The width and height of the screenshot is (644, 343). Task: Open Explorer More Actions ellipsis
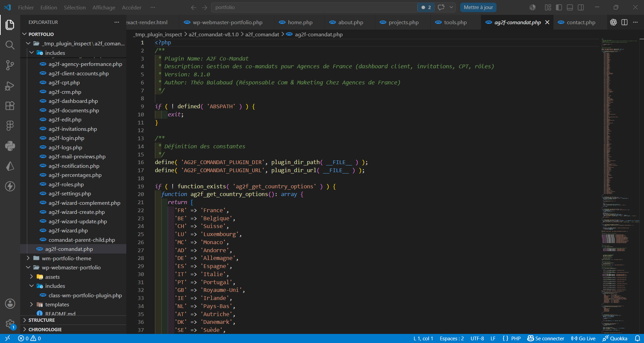click(x=117, y=22)
